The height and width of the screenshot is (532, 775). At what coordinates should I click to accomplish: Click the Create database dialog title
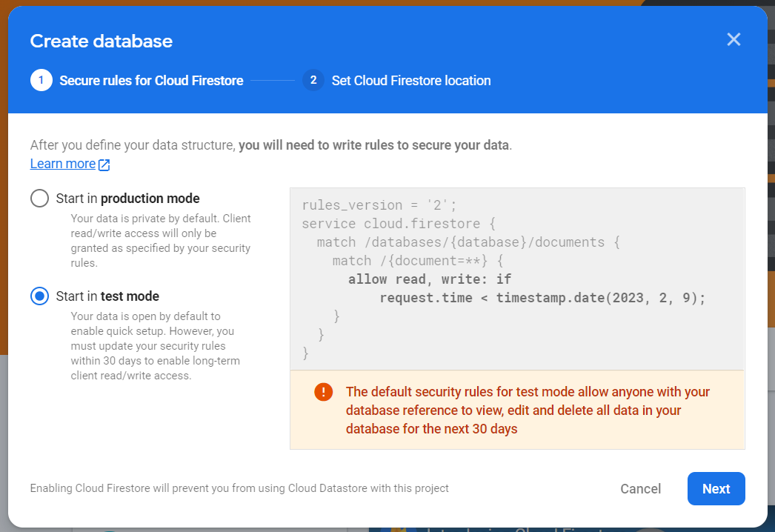(x=102, y=41)
